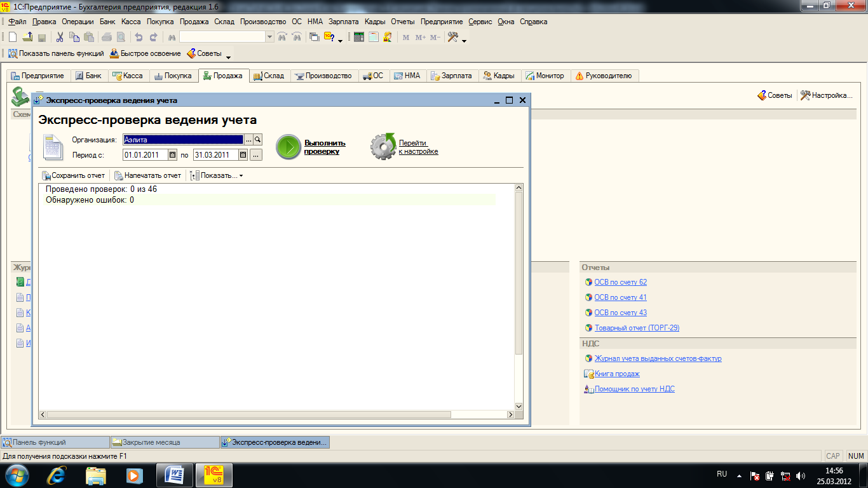Click the binoculars Find icon
This screenshot has width=868, height=488.
coord(171,37)
